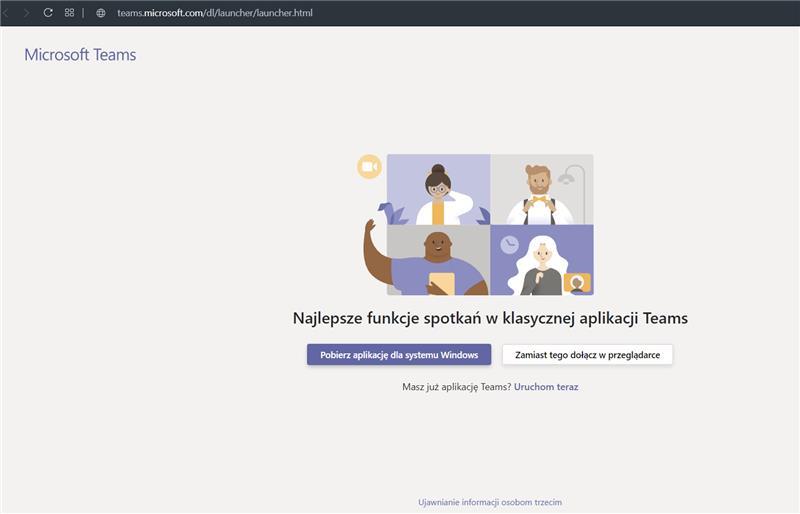The height and width of the screenshot is (514, 800).
Task: Choose "Zamiast tego dołącz w przeglądarce"
Action: pyautogui.click(x=587, y=355)
